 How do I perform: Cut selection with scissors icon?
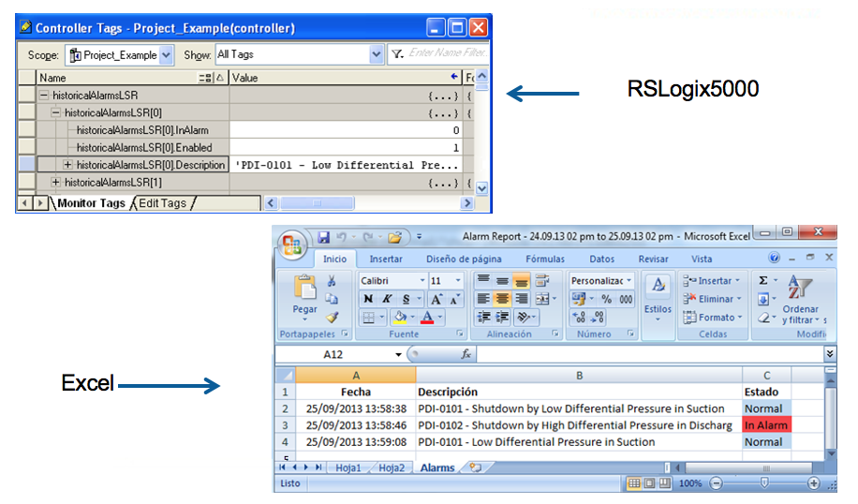(x=332, y=281)
